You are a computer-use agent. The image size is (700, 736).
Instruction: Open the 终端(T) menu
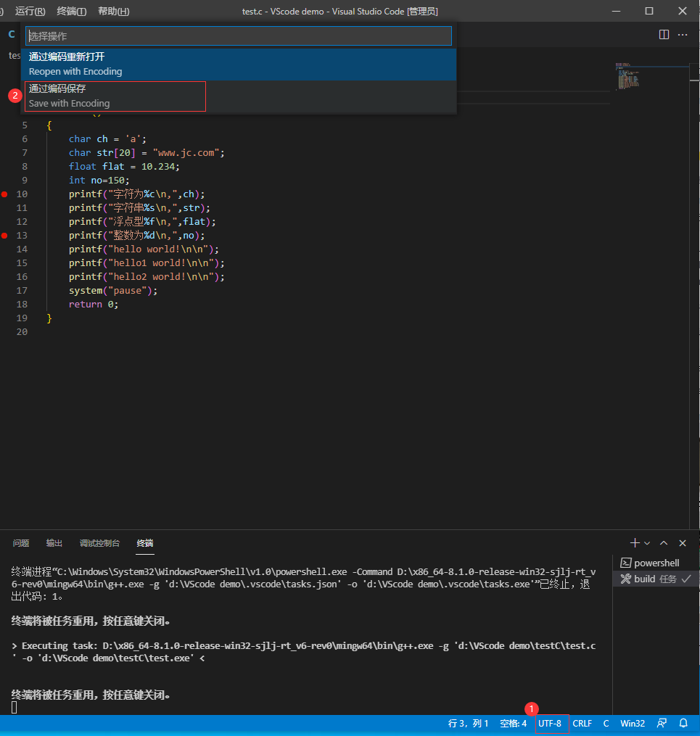click(71, 12)
